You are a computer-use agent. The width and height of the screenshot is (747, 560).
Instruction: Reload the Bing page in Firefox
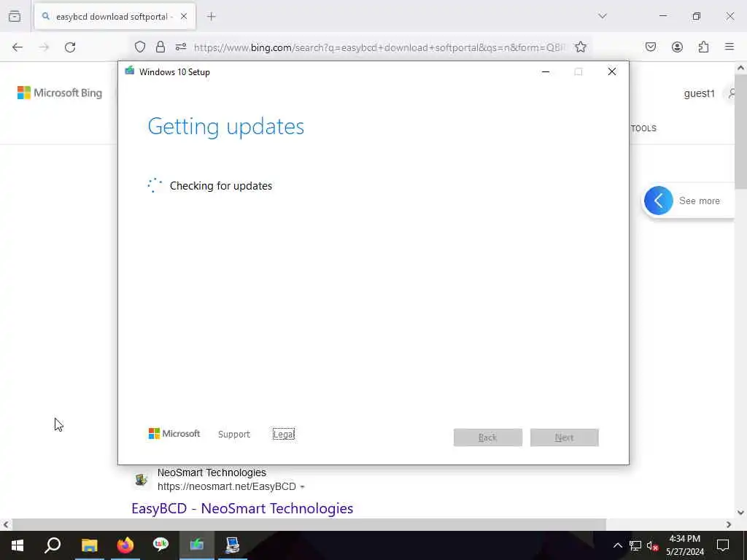(x=70, y=47)
